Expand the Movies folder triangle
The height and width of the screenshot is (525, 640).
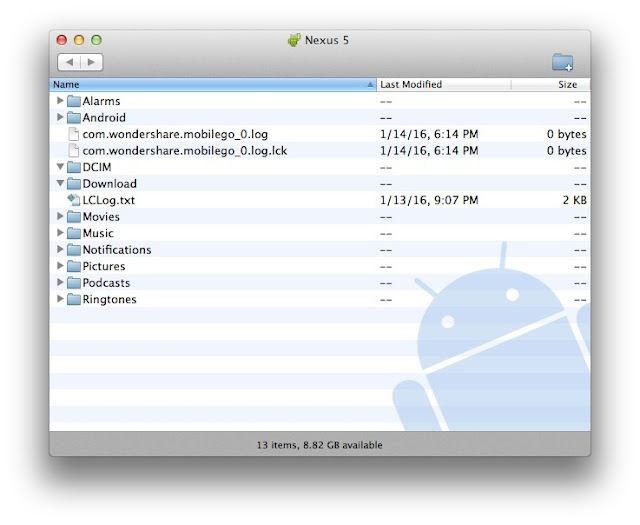click(x=60, y=216)
